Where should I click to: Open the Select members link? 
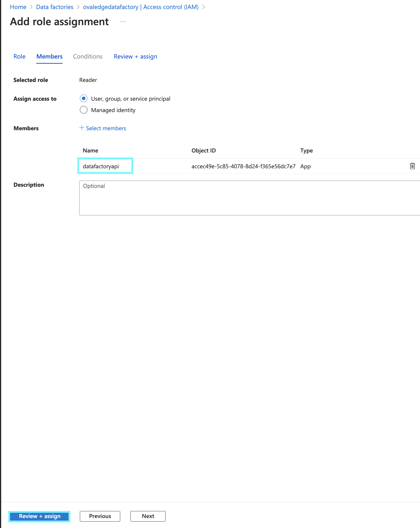click(106, 128)
